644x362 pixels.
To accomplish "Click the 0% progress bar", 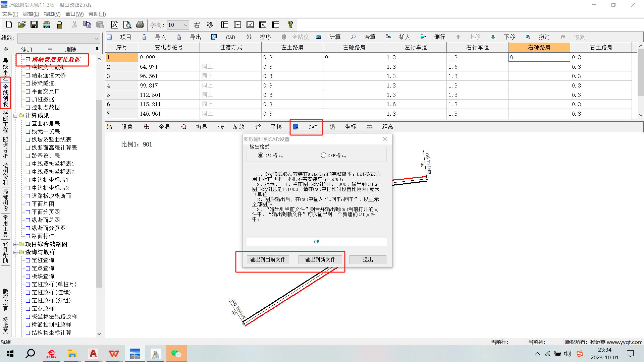I will pyautogui.click(x=316, y=242).
